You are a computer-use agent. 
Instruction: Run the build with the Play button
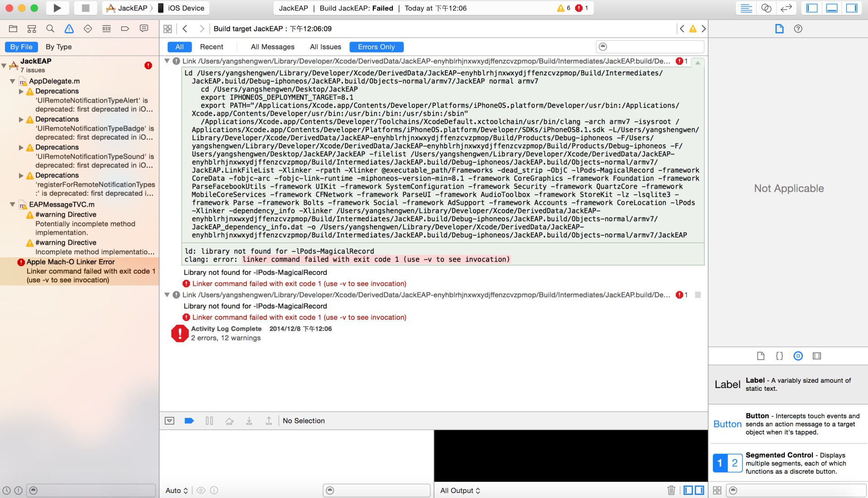pyautogui.click(x=57, y=8)
